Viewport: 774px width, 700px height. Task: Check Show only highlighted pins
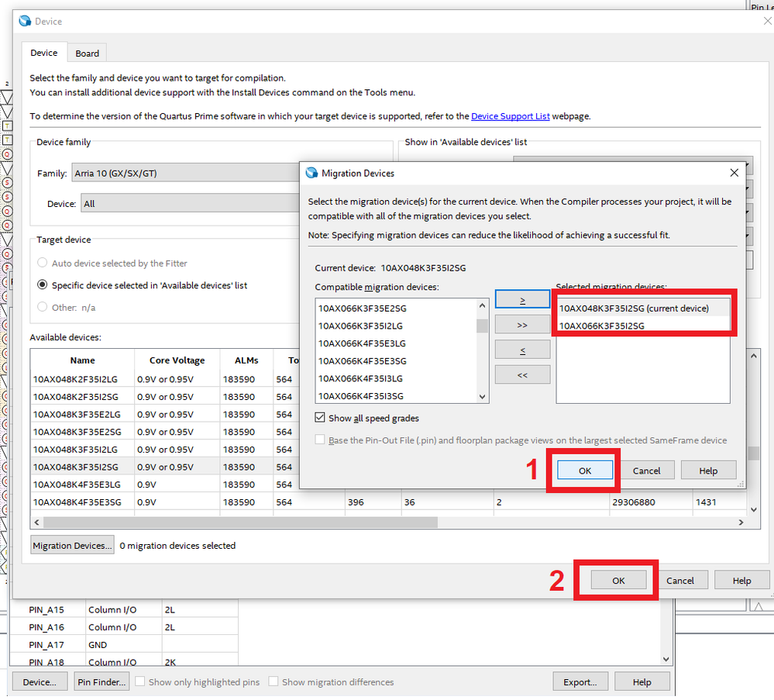pyautogui.click(x=140, y=681)
